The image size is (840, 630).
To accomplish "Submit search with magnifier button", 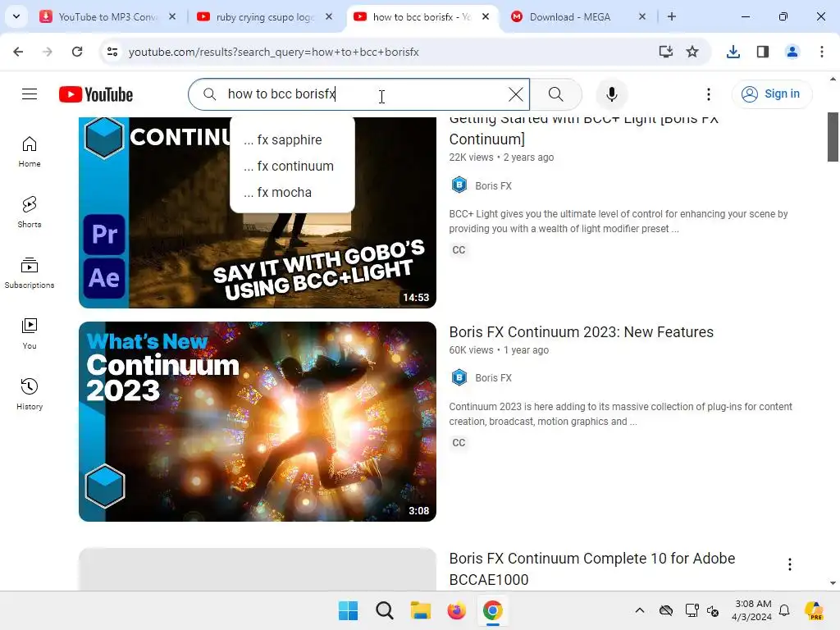I will pos(555,94).
